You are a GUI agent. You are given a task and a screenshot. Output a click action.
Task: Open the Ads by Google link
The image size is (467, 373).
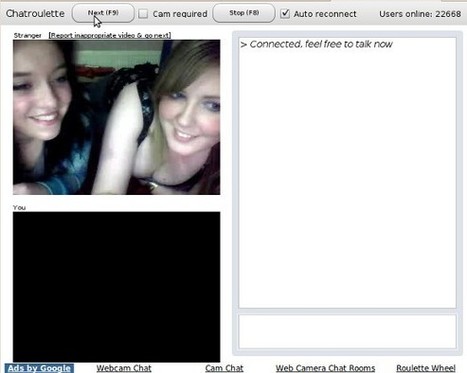[39, 368]
